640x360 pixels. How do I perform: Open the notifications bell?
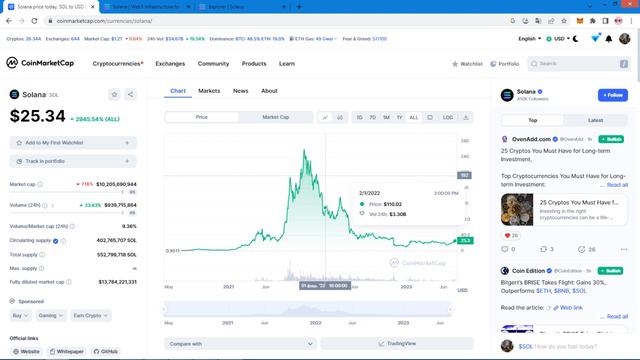[609, 39]
